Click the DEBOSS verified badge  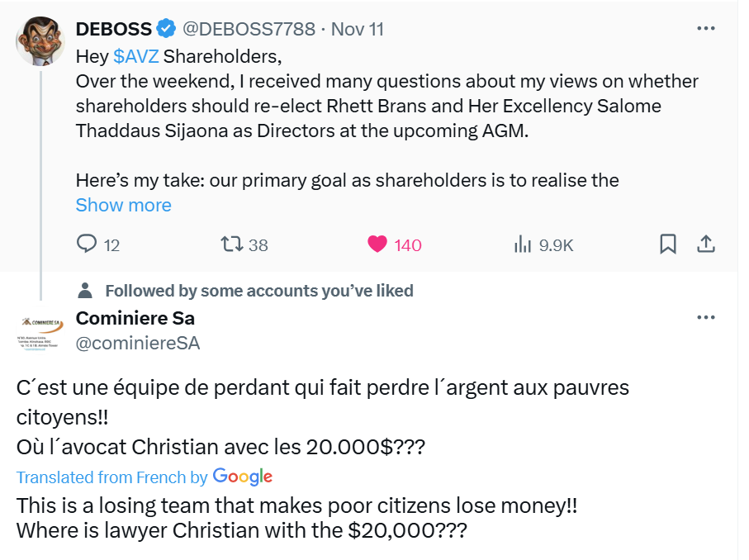pos(167,29)
